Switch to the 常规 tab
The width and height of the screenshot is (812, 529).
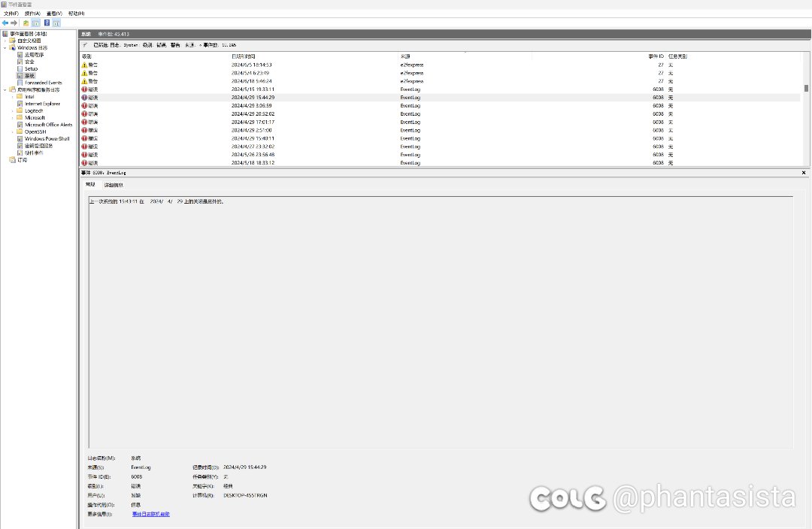(x=91, y=184)
